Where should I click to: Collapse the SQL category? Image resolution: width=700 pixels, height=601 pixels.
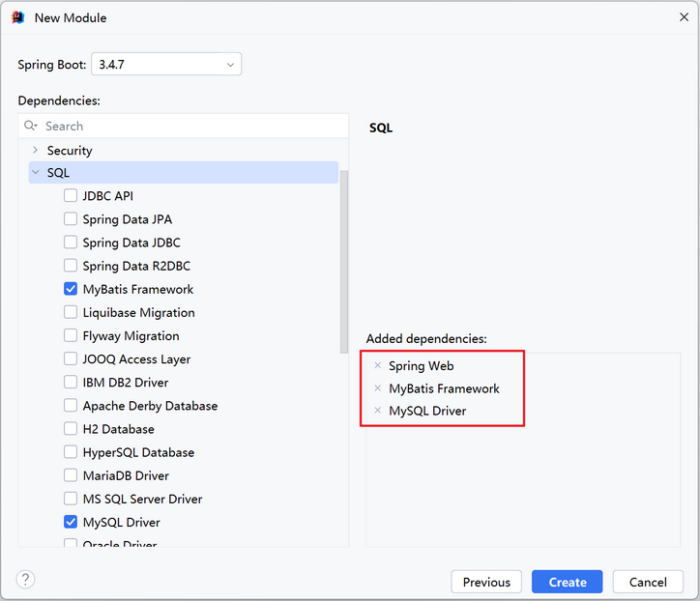[x=36, y=172]
